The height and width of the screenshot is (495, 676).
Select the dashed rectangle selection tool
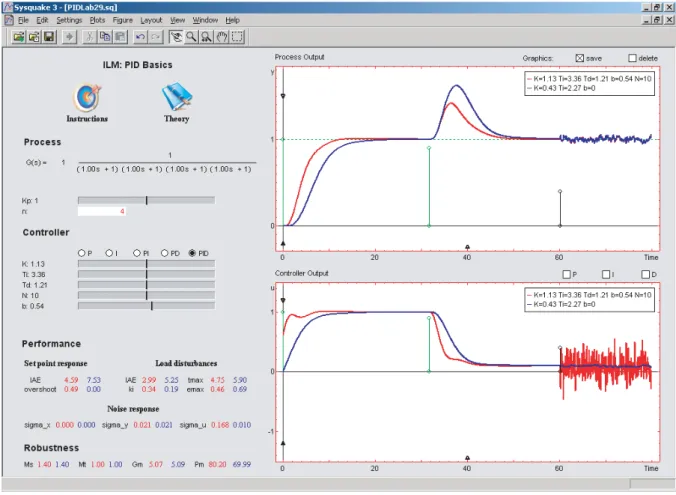coord(237,37)
